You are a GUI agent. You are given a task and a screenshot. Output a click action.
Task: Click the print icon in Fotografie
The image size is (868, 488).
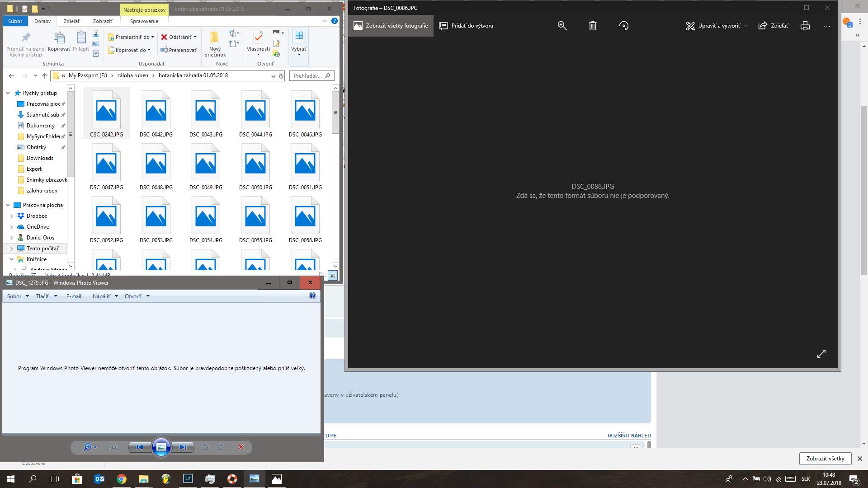click(805, 26)
